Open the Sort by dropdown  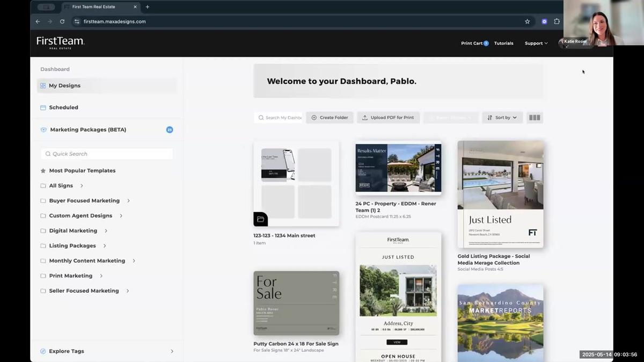pyautogui.click(x=502, y=118)
